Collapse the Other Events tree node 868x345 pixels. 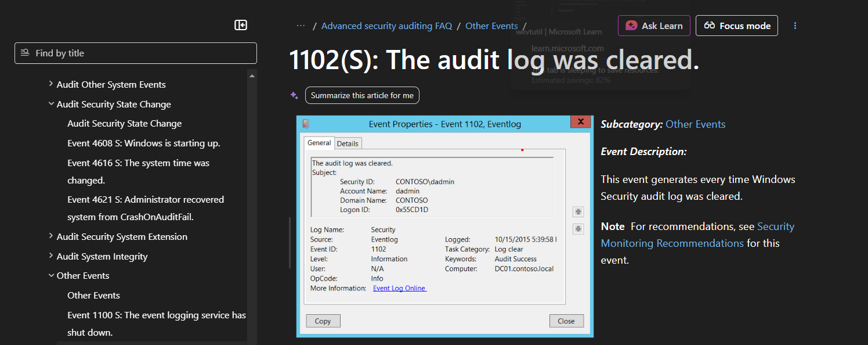pos(51,275)
